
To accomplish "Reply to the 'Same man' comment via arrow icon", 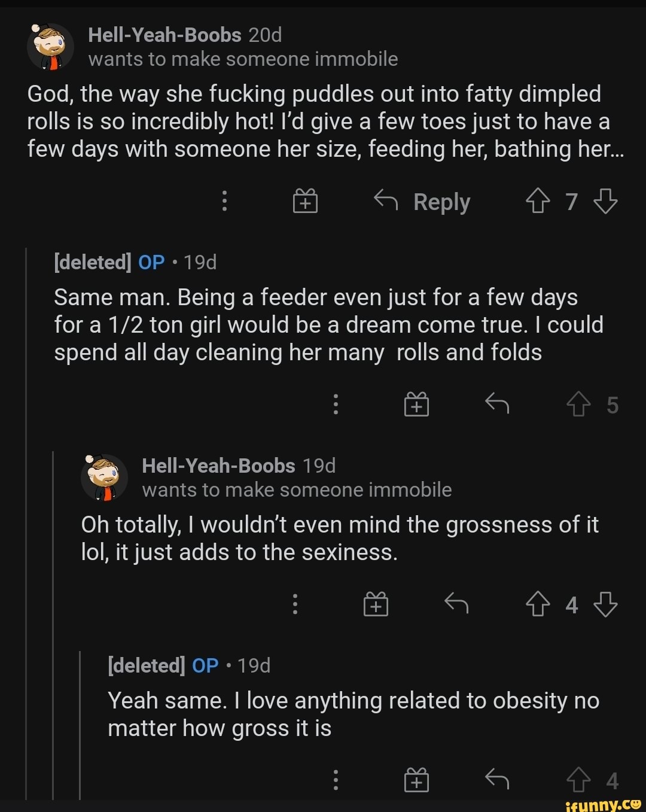I will click(x=496, y=404).
